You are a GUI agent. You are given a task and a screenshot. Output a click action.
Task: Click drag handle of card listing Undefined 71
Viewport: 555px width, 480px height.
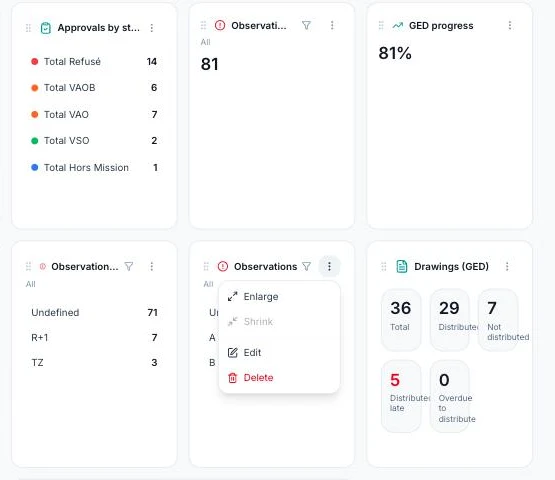pos(28,266)
